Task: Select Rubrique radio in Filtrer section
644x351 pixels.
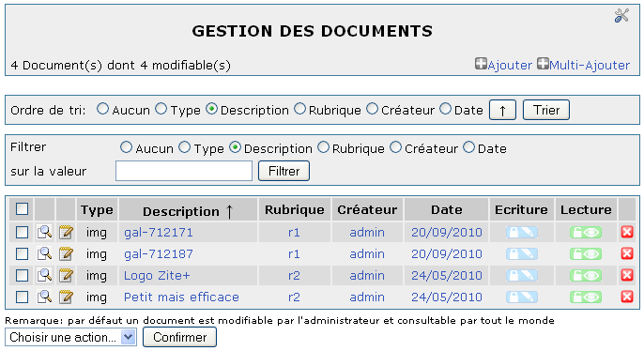Action: (323, 147)
